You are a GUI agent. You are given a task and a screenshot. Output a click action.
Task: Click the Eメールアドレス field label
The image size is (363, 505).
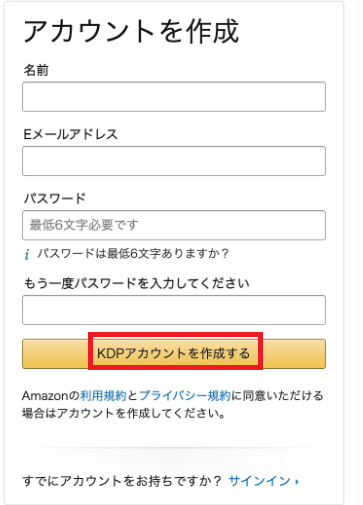click(x=71, y=134)
